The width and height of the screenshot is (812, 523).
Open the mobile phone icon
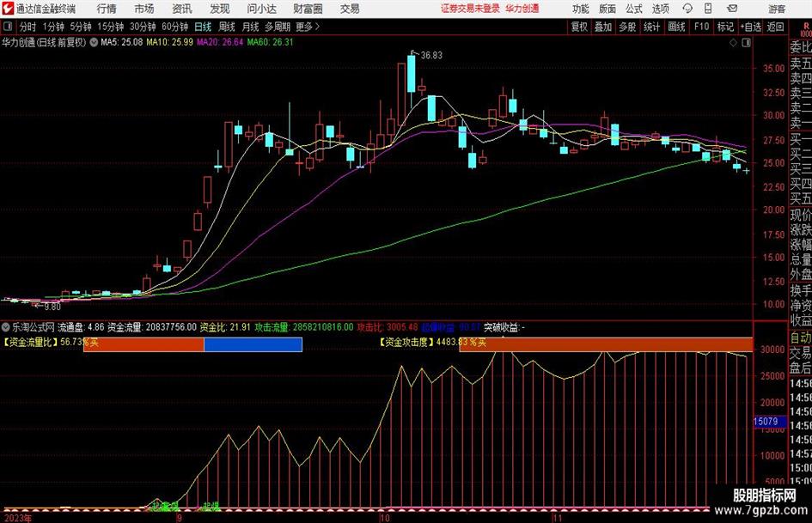coord(708,9)
